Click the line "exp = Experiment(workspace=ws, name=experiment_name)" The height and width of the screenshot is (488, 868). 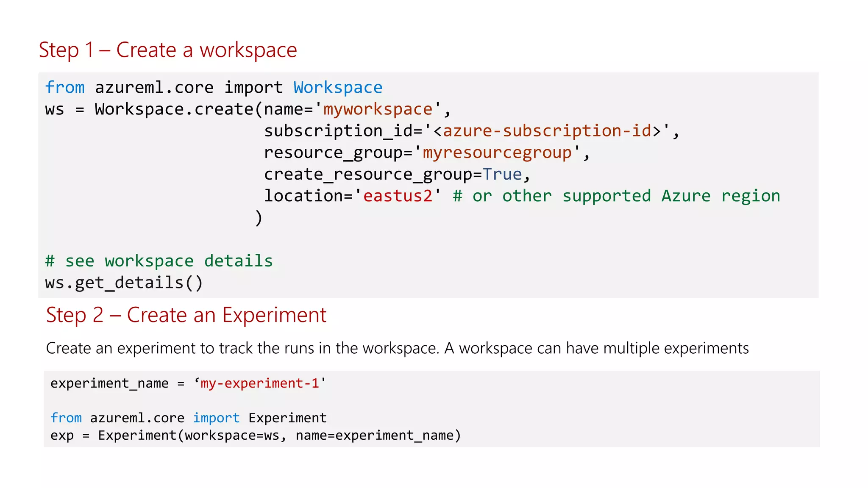tap(256, 435)
